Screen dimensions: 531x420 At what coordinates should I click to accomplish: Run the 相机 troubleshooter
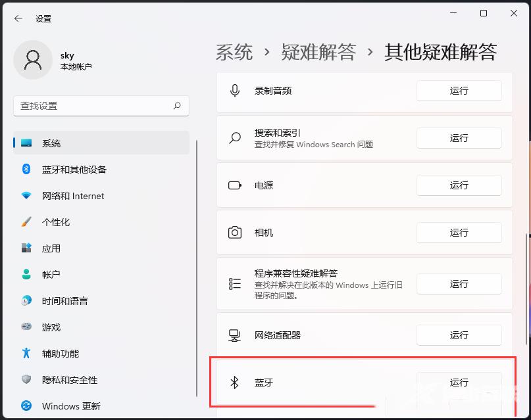459,233
